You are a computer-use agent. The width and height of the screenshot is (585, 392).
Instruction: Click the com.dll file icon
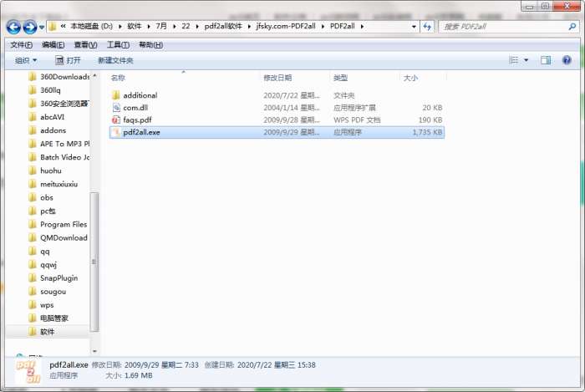coord(116,108)
